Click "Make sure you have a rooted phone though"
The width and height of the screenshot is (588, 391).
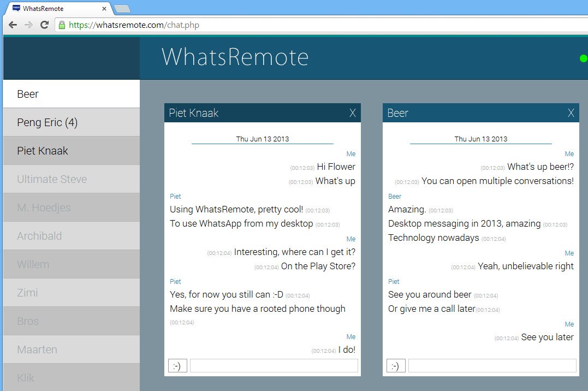pos(258,309)
